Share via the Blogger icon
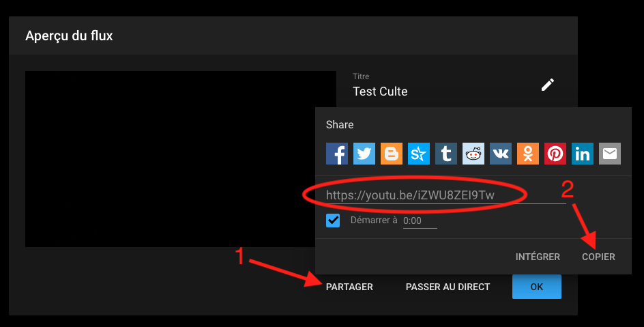Screen dimensions: 644x327 pyautogui.click(x=392, y=154)
